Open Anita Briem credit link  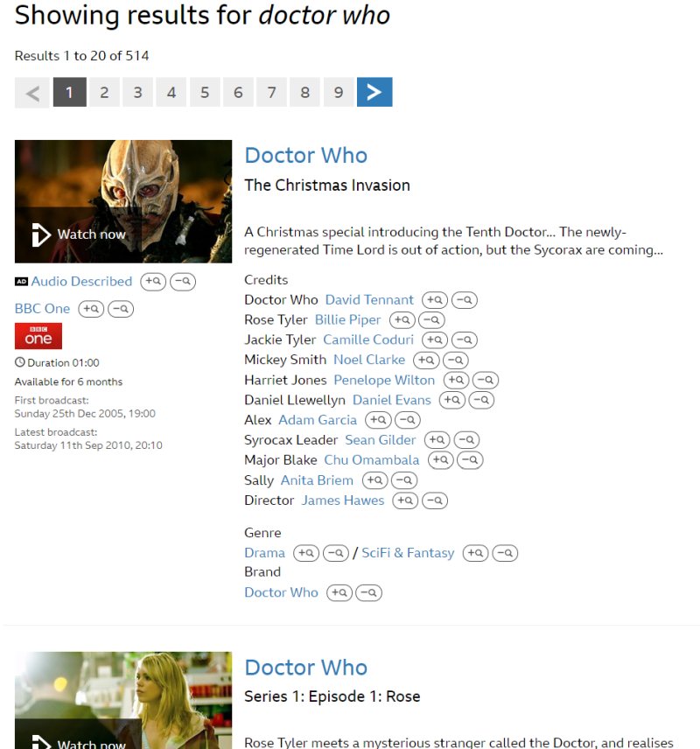(x=317, y=480)
